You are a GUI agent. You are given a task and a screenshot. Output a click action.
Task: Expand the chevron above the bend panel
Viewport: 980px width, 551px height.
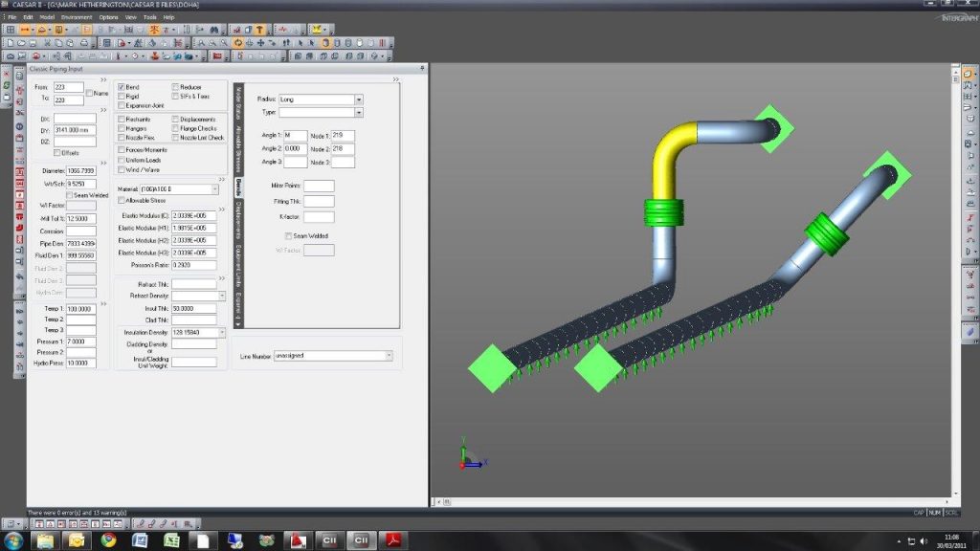(x=395, y=79)
